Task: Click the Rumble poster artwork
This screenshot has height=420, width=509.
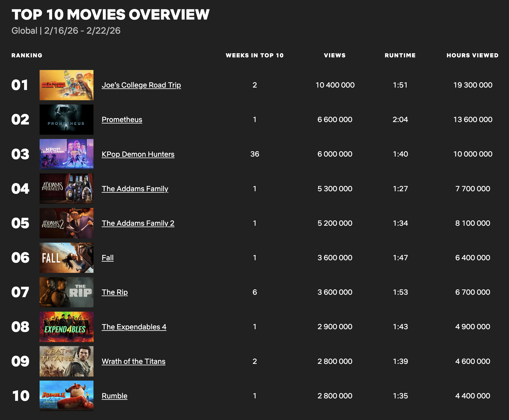Action: click(66, 396)
